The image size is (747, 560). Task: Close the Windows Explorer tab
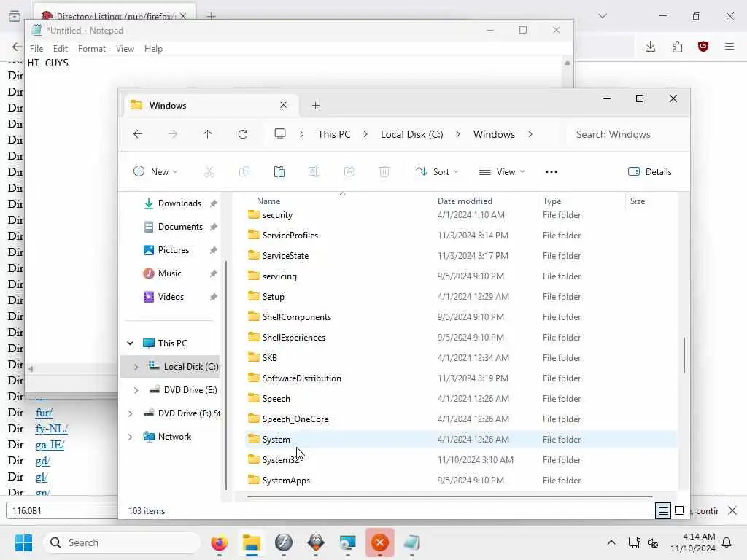284,105
